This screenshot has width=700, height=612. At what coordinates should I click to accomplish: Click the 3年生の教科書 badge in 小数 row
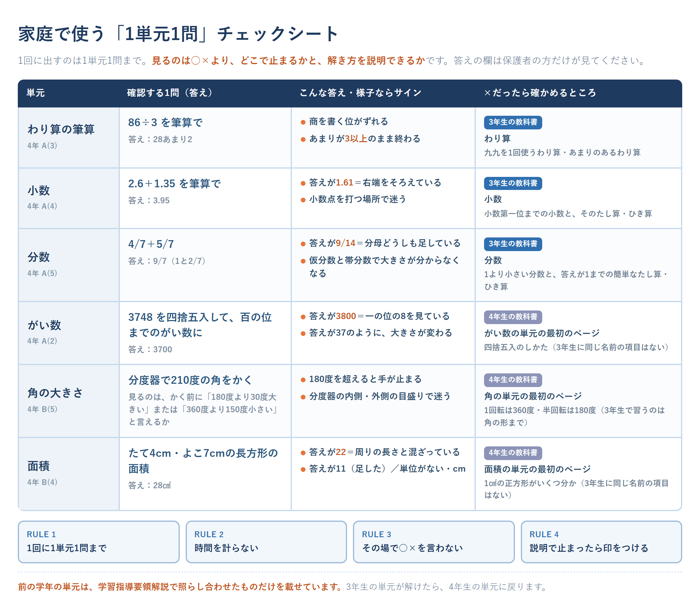tap(513, 183)
